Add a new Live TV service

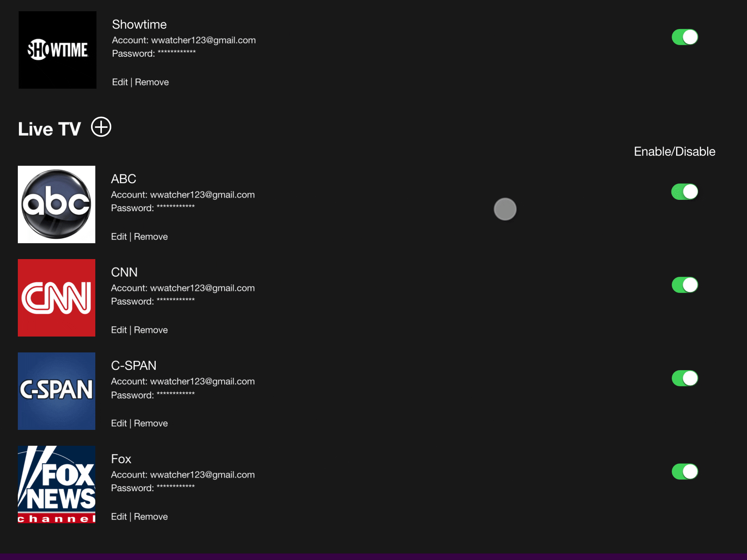[x=101, y=127]
